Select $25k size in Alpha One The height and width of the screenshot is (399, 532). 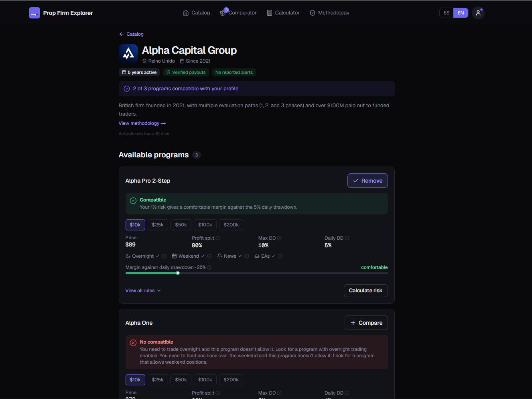click(x=158, y=380)
